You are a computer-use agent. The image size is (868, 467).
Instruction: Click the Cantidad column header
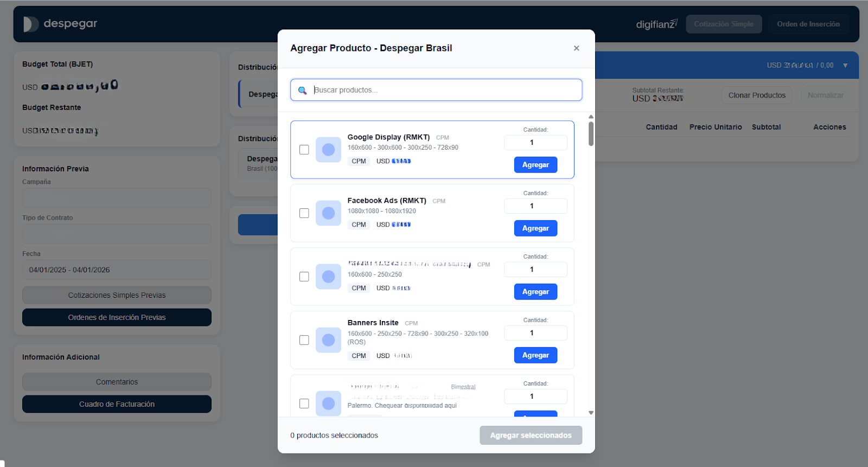[x=661, y=127]
